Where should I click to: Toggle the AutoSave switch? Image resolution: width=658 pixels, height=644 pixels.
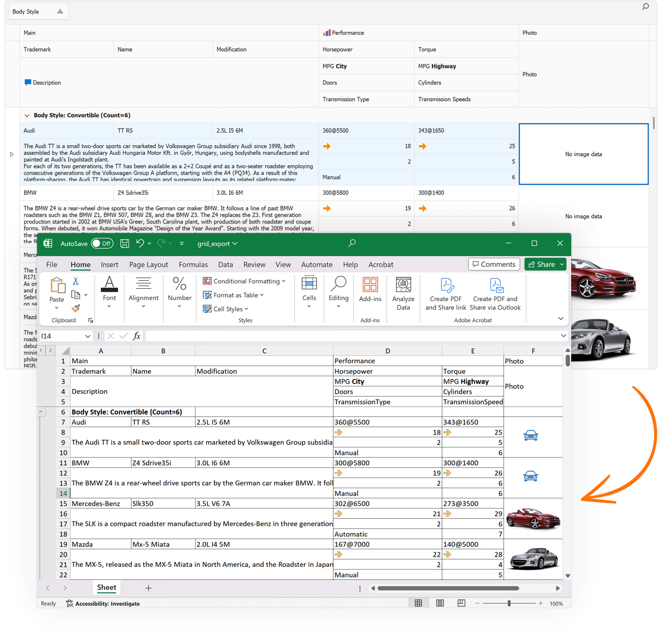click(102, 244)
